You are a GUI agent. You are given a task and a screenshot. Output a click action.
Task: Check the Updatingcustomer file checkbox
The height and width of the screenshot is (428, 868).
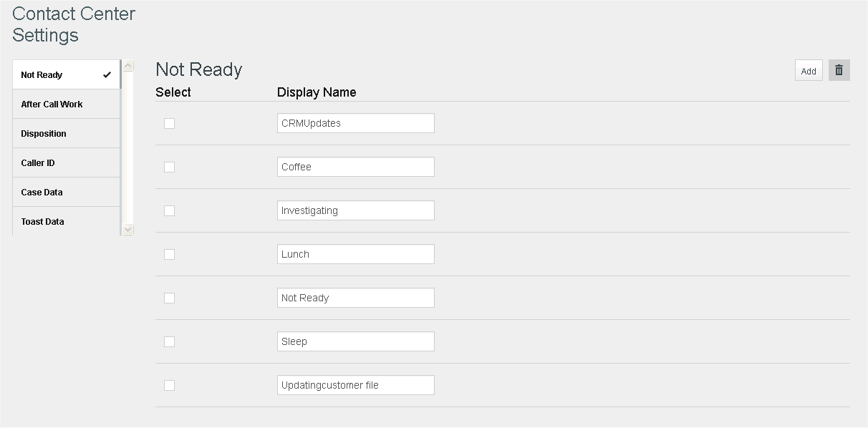click(169, 385)
